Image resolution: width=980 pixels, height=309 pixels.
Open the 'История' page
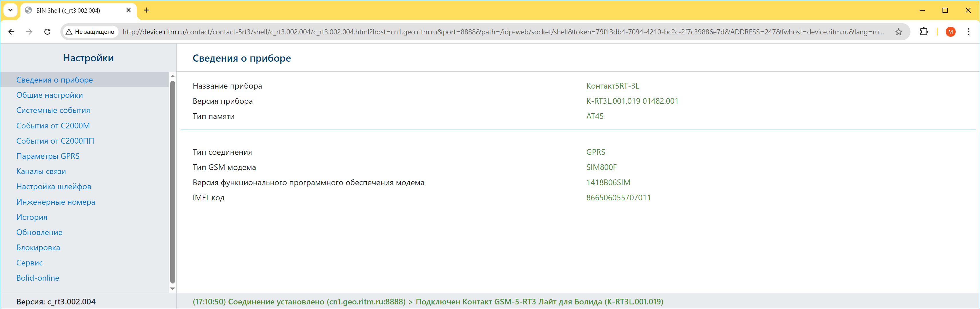[x=31, y=217]
